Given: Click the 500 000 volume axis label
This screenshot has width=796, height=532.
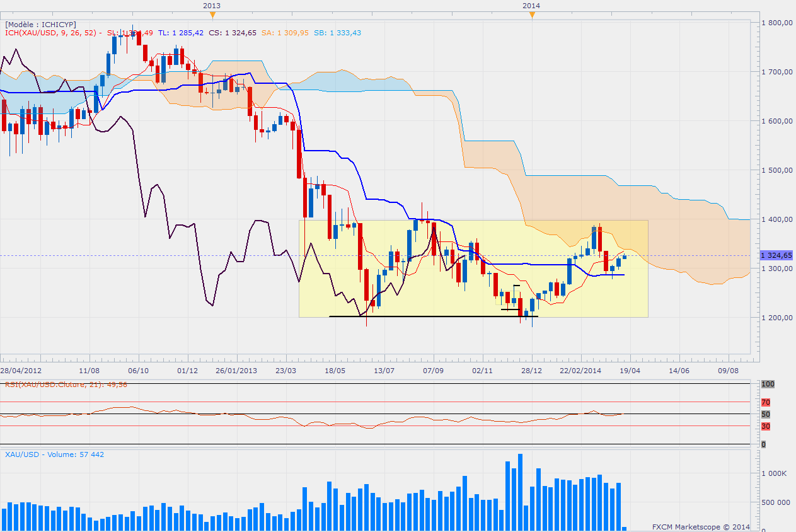Looking at the screenshot, I should (776, 502).
